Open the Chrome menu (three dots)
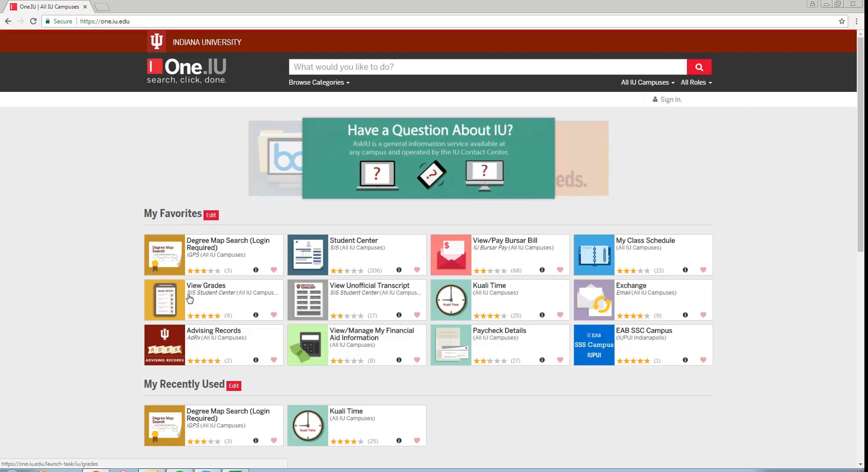The image size is (868, 472). (856, 21)
